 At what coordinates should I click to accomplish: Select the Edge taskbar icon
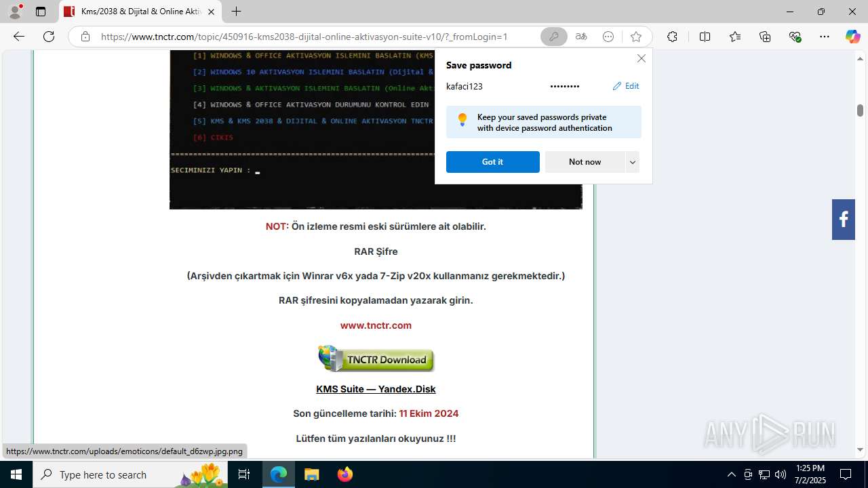[x=279, y=474]
